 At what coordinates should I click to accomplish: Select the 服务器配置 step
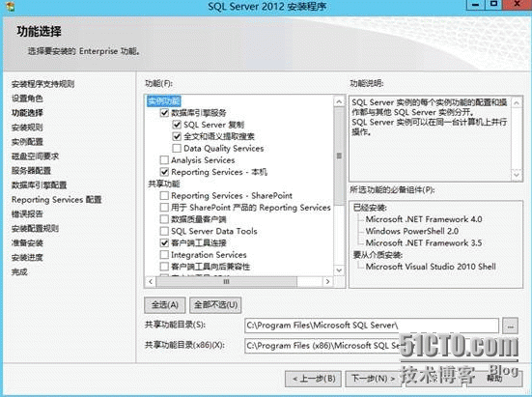(31, 170)
